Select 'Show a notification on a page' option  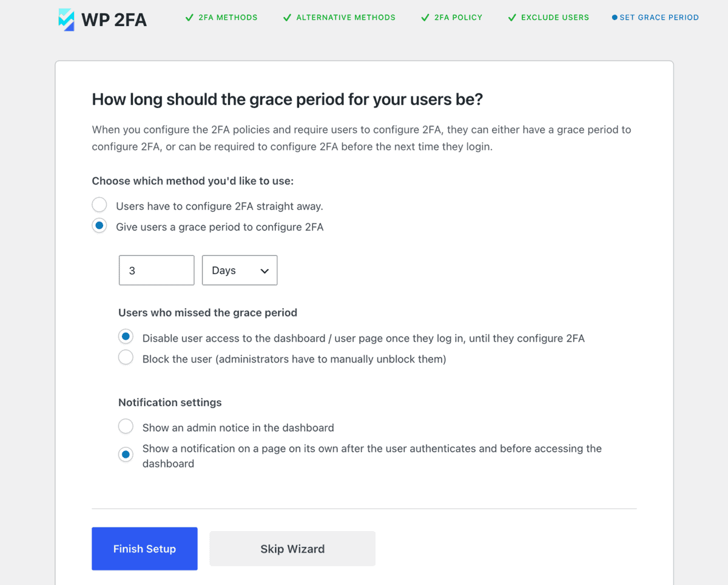(126, 454)
